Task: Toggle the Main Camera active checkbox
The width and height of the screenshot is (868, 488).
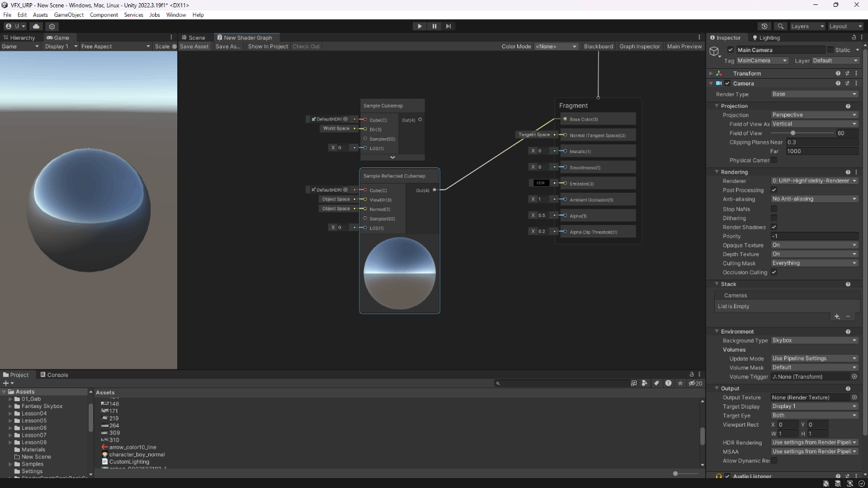Action: point(730,50)
